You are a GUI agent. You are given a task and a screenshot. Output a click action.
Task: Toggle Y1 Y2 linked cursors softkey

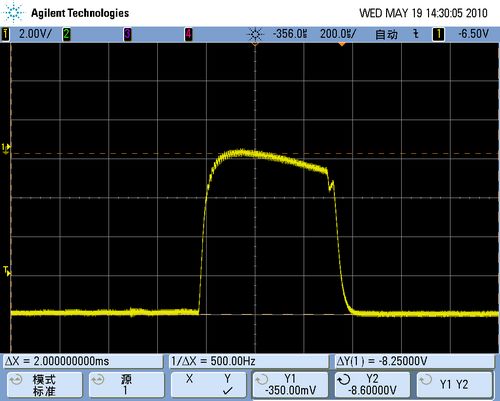(x=455, y=384)
